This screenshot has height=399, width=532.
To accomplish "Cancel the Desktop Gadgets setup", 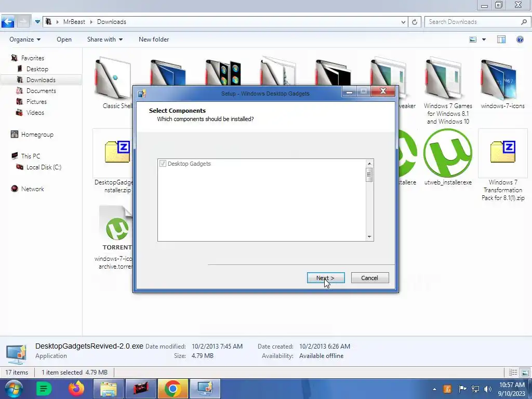I will coord(370,278).
